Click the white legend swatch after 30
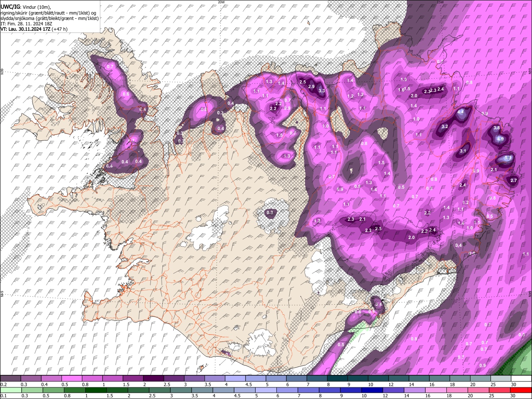The height and width of the screenshot is (399, 532). (x=521, y=379)
